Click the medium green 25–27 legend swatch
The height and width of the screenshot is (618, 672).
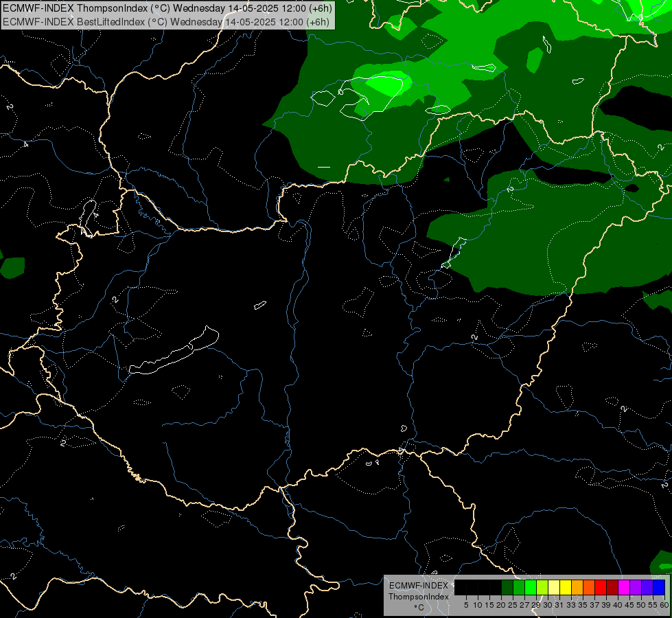[519, 587]
